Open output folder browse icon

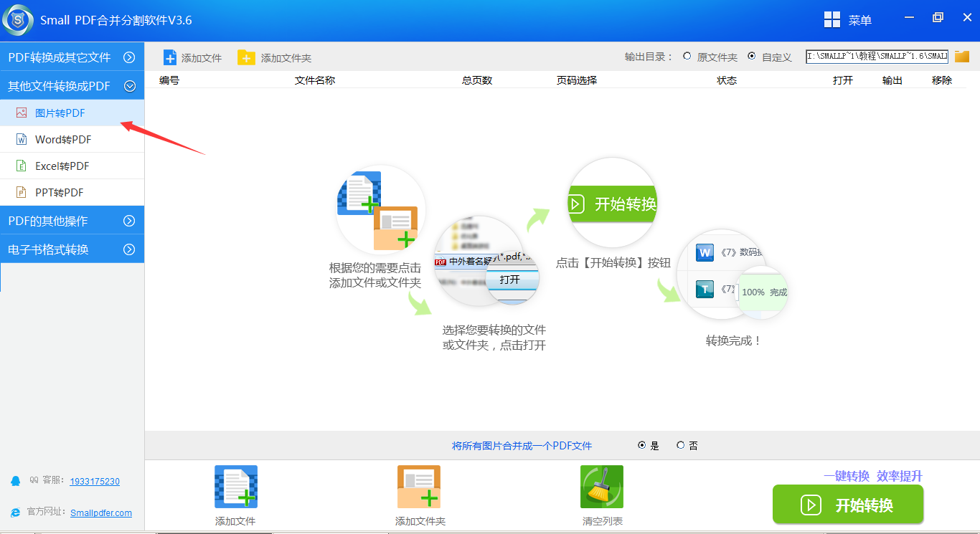(x=962, y=56)
